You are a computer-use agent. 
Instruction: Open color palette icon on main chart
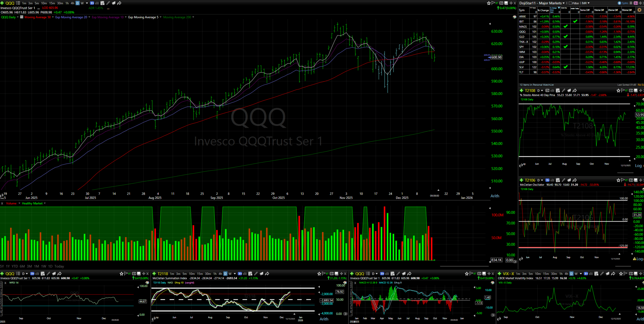[x=515, y=17]
